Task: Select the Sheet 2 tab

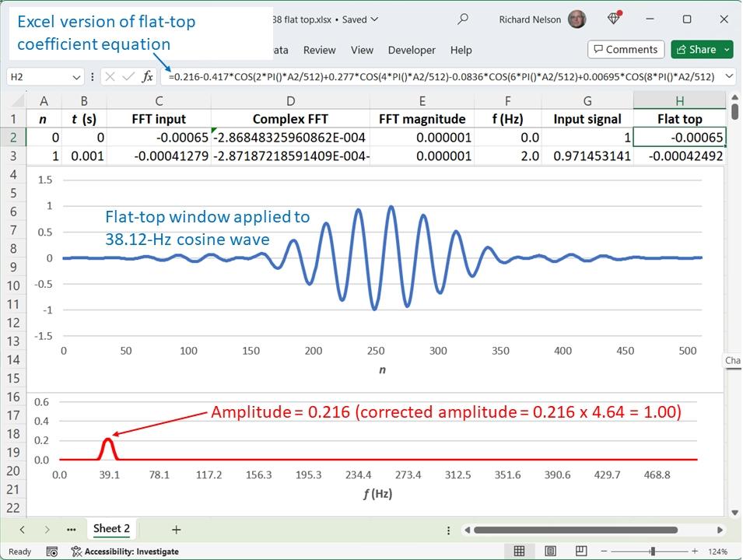Action: point(111,529)
